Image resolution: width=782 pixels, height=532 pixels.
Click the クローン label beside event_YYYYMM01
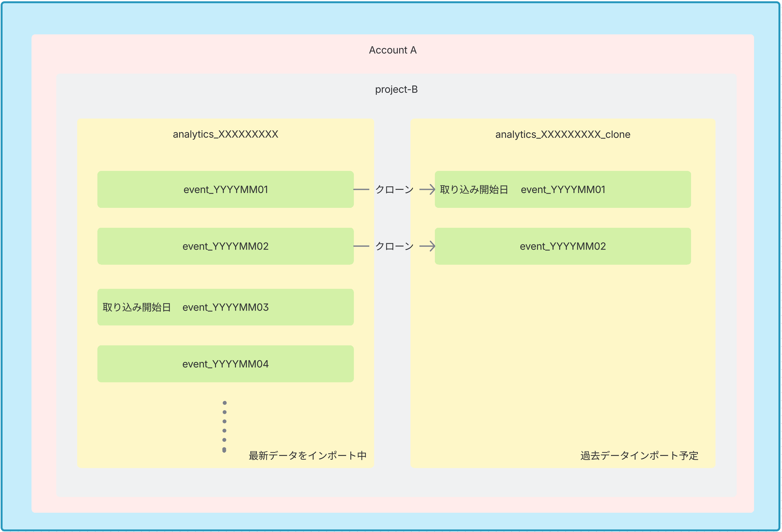click(x=394, y=189)
